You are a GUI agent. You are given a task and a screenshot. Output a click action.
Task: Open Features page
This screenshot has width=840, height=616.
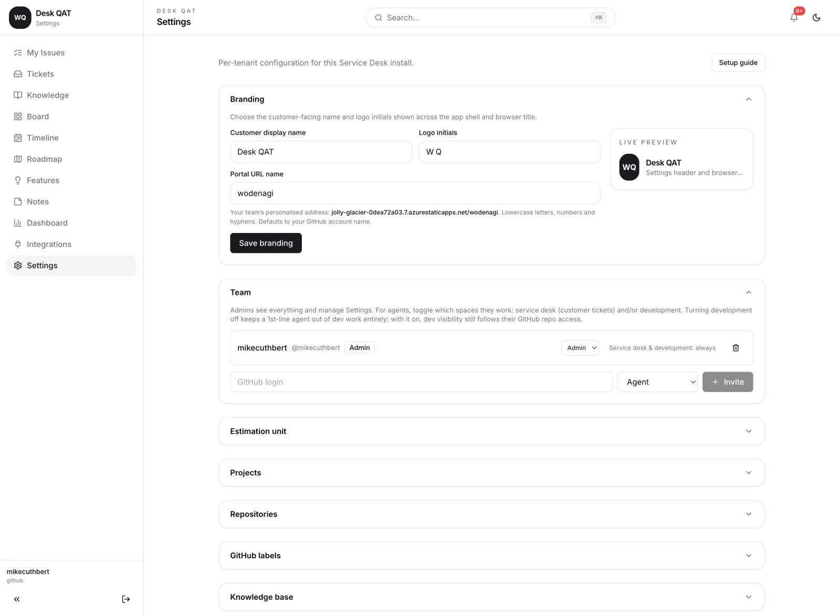[x=71, y=180]
